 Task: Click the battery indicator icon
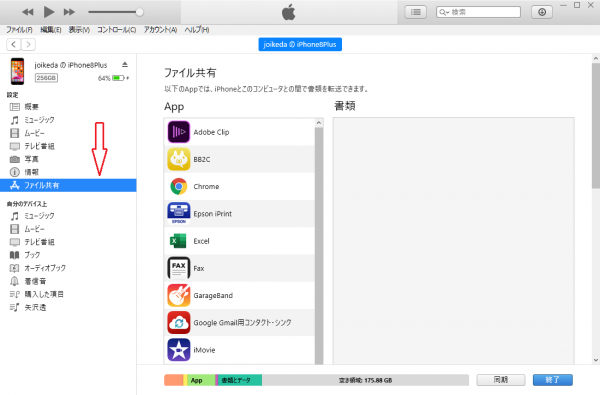tap(118, 78)
